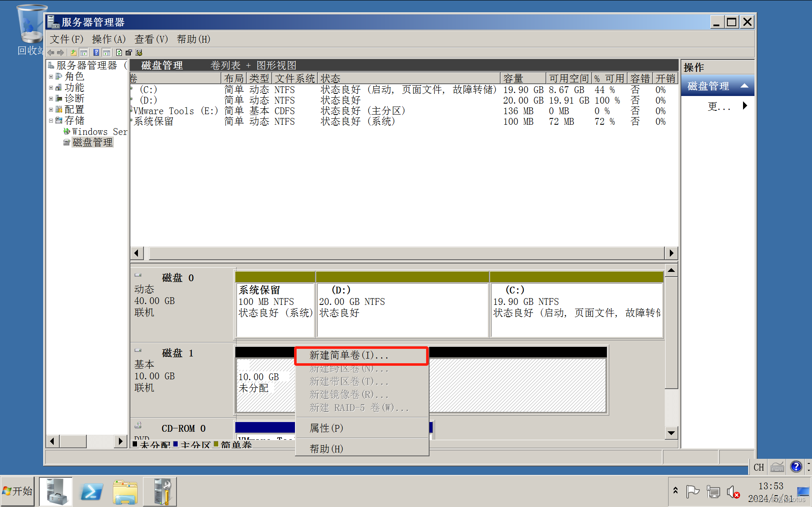Image resolution: width=812 pixels, height=507 pixels.
Task: Select the Up one level folder icon
Action: pyautogui.click(x=73, y=52)
